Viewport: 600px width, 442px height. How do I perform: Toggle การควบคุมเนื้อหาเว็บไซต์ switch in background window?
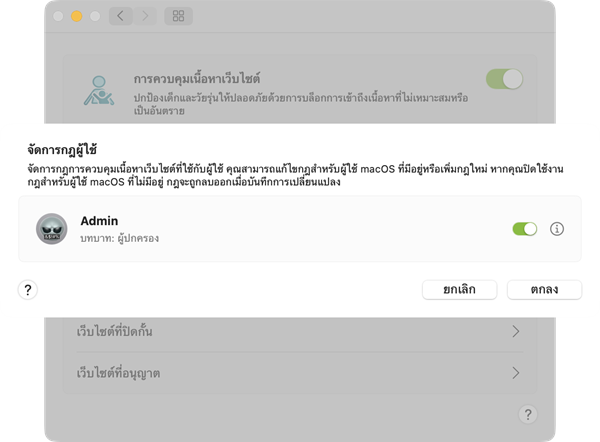[x=504, y=79]
